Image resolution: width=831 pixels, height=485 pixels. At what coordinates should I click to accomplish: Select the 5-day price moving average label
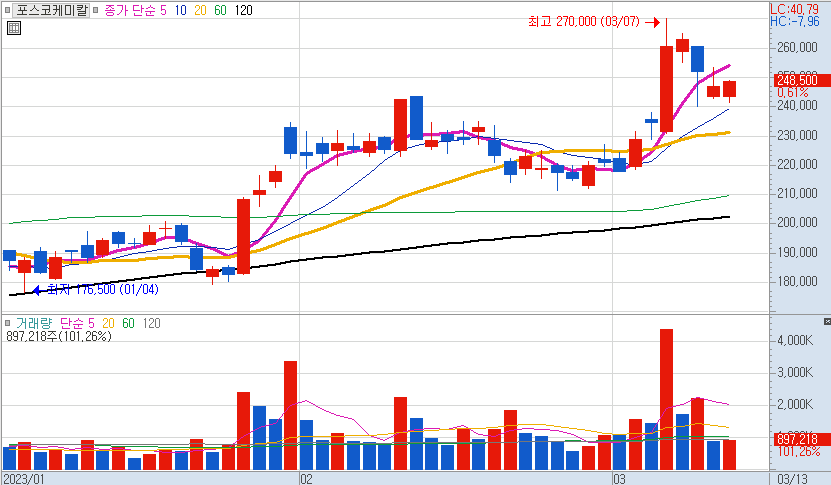click(164, 10)
